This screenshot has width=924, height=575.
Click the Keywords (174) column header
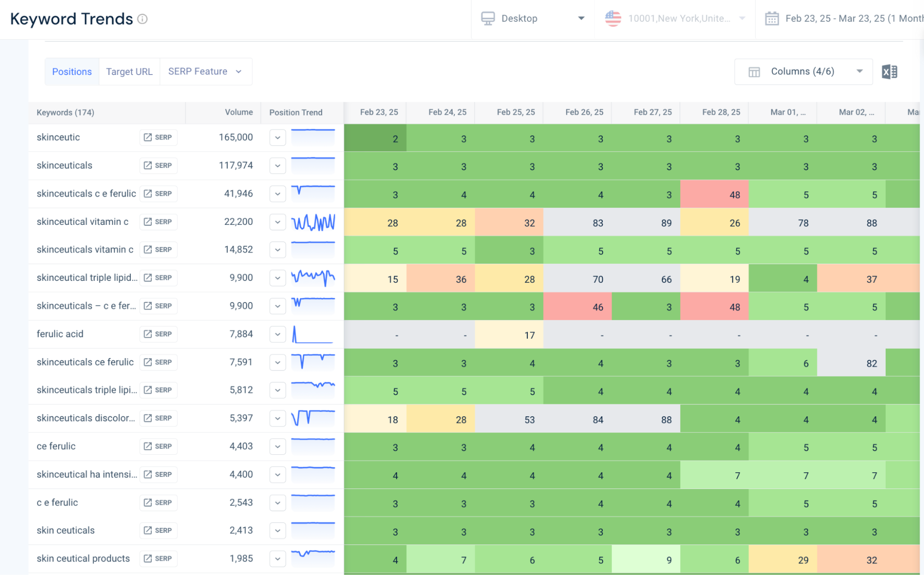[x=65, y=112]
